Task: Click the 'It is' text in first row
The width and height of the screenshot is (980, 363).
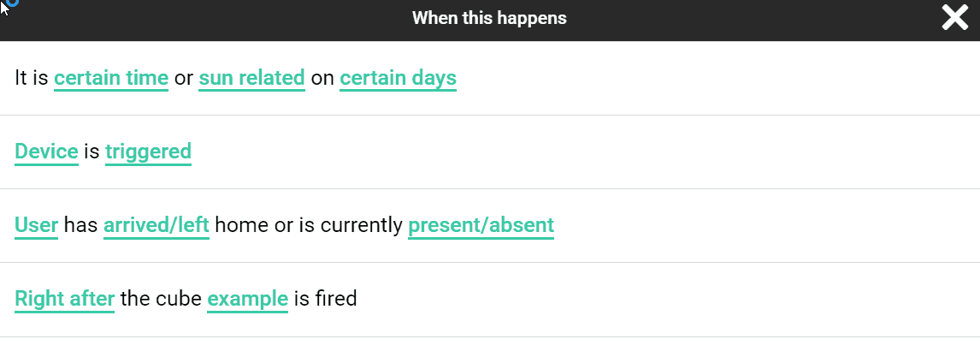Action: coord(32,78)
